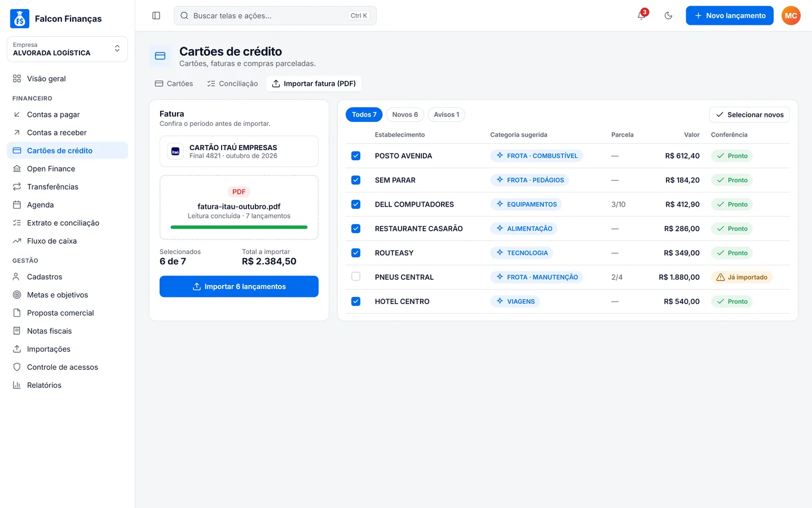
Task: Click the R$ 1.880,00 value cell
Action: coord(679,277)
